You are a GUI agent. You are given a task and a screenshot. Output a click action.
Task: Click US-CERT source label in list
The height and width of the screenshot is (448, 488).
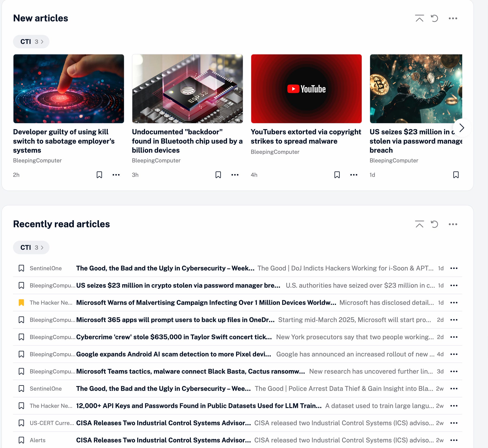pos(52,423)
